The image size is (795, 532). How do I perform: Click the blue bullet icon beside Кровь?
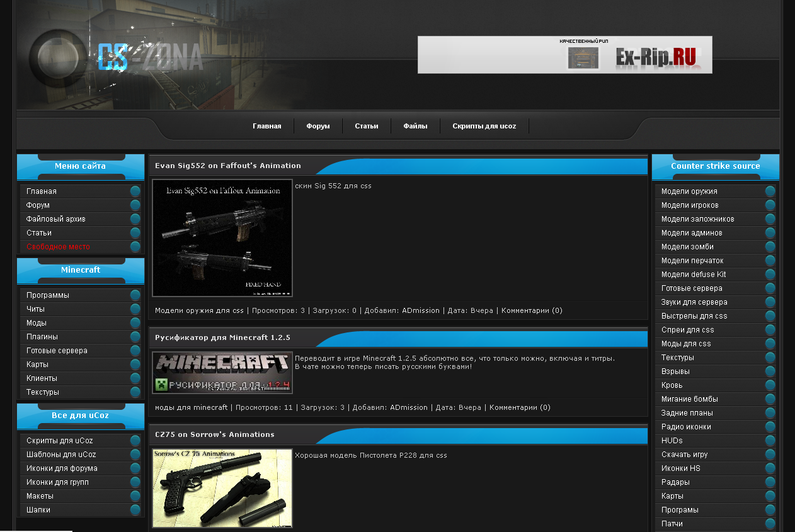click(770, 385)
